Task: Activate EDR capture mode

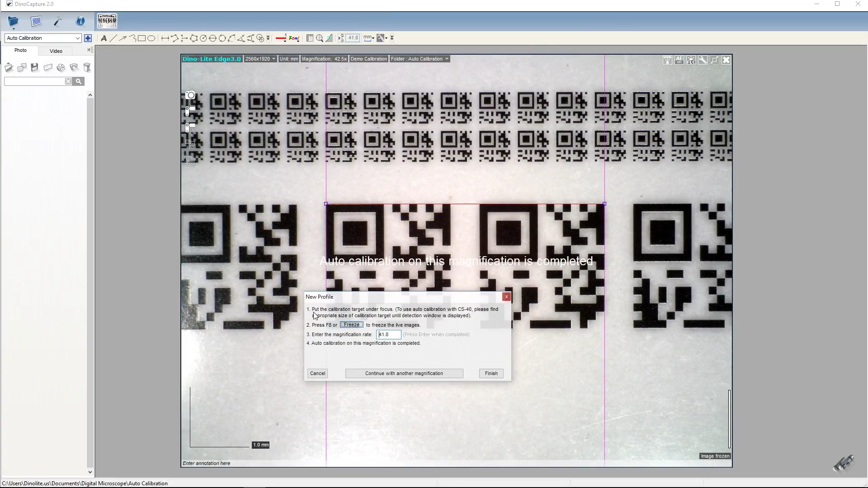Action: [190, 144]
